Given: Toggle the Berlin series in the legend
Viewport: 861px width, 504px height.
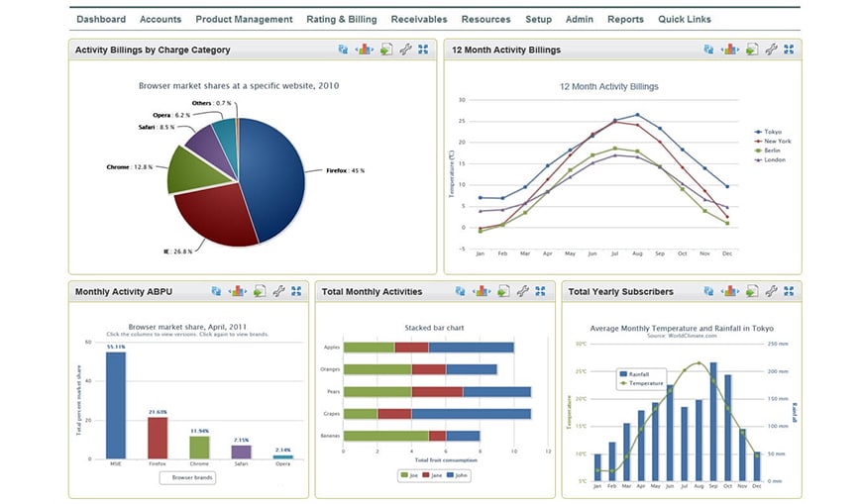Looking at the screenshot, I should point(768,151).
